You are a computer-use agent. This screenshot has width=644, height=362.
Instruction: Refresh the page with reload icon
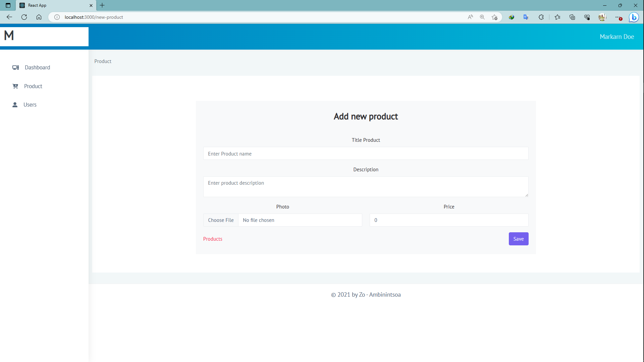click(24, 17)
